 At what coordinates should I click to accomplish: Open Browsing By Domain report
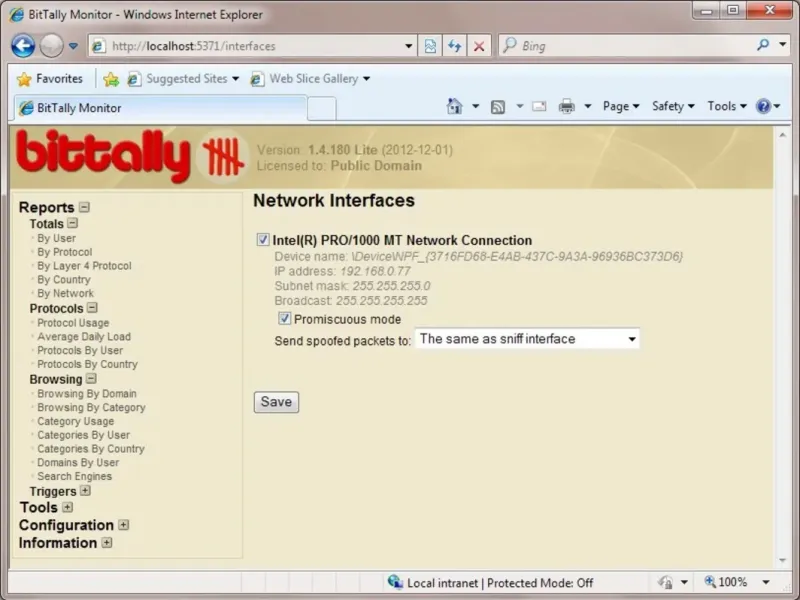(87, 394)
